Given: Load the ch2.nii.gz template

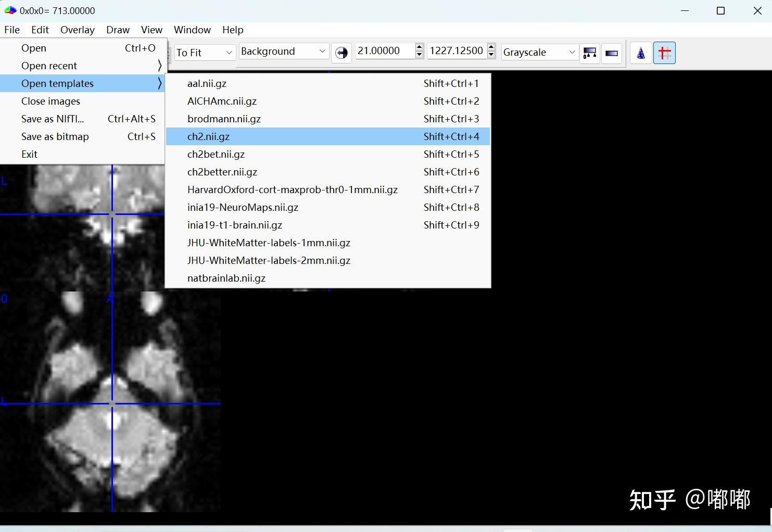Looking at the screenshot, I should click(328, 136).
